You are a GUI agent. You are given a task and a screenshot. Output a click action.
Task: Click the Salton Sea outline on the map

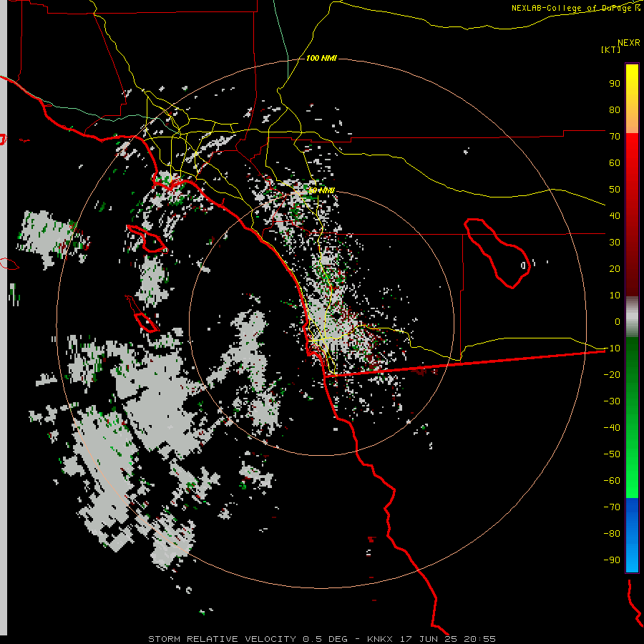point(497,253)
